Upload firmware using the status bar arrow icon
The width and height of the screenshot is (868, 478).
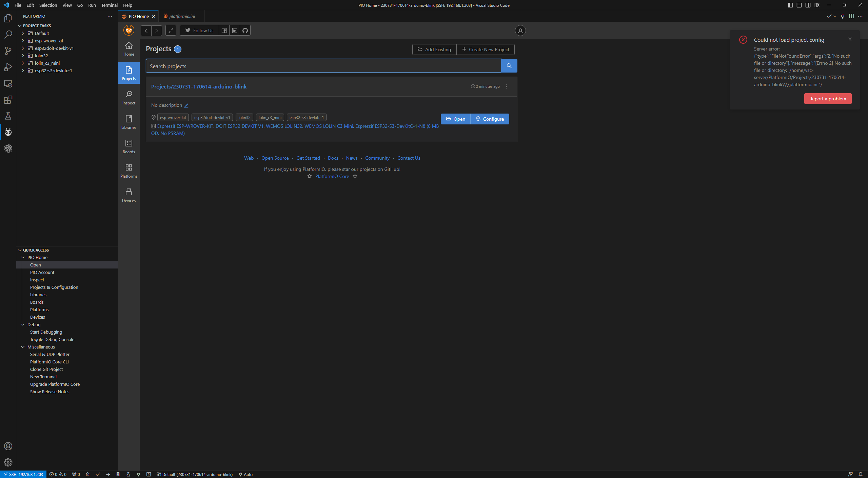coord(108,474)
